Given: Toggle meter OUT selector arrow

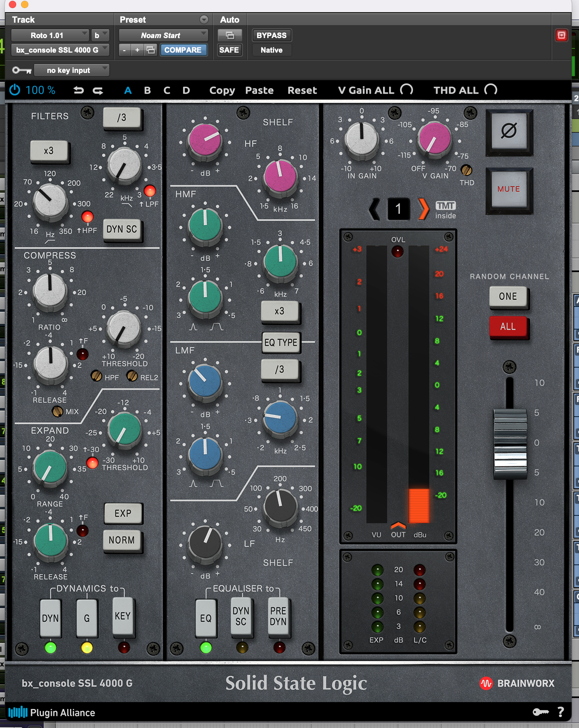Looking at the screenshot, I should 398,526.
